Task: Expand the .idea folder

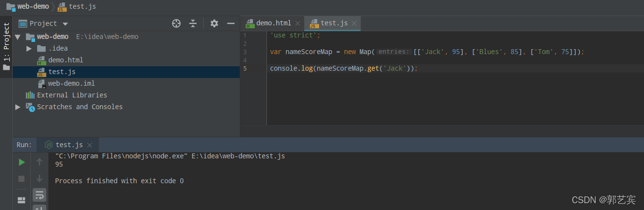Action: pyautogui.click(x=29, y=48)
